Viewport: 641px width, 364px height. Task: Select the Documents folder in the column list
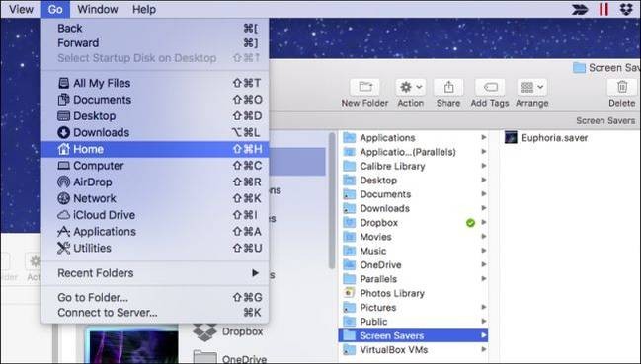click(x=413, y=194)
